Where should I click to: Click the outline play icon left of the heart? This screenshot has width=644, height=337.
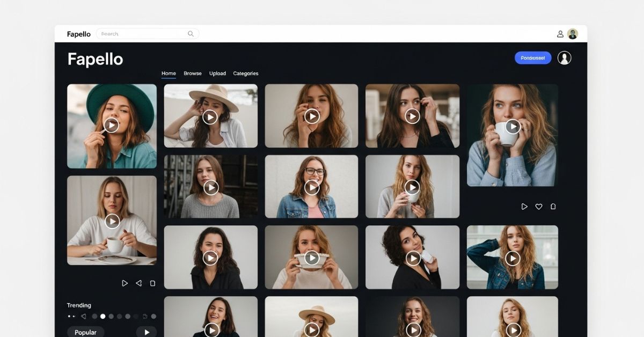(x=524, y=207)
